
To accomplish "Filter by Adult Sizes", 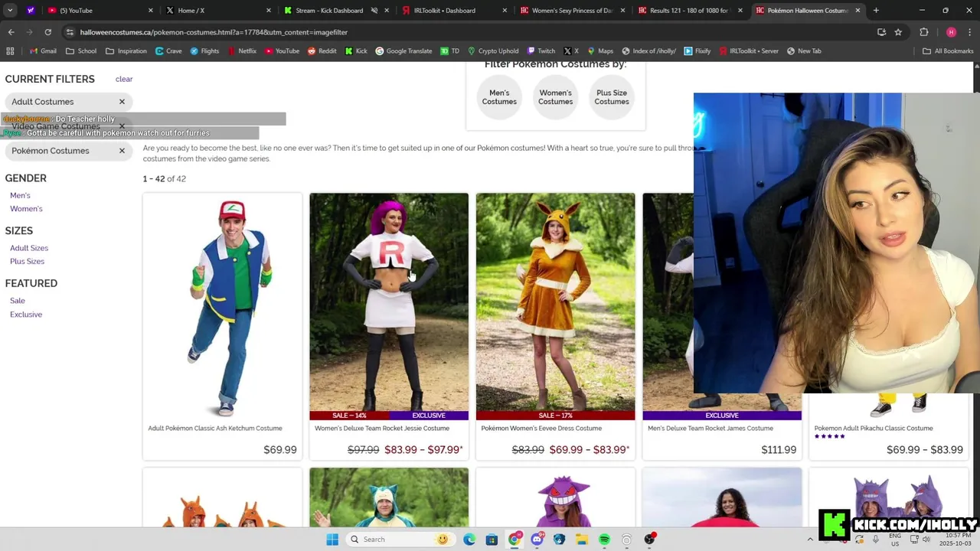I will pyautogui.click(x=29, y=248).
